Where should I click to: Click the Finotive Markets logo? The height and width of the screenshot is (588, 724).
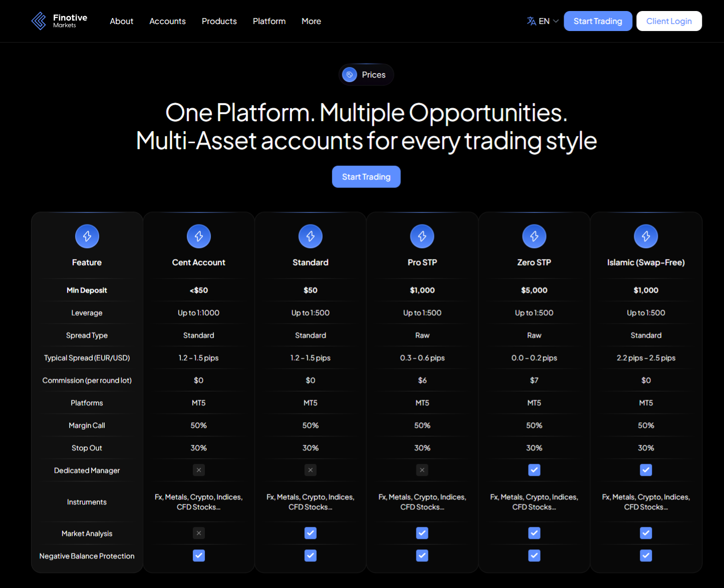click(x=59, y=21)
